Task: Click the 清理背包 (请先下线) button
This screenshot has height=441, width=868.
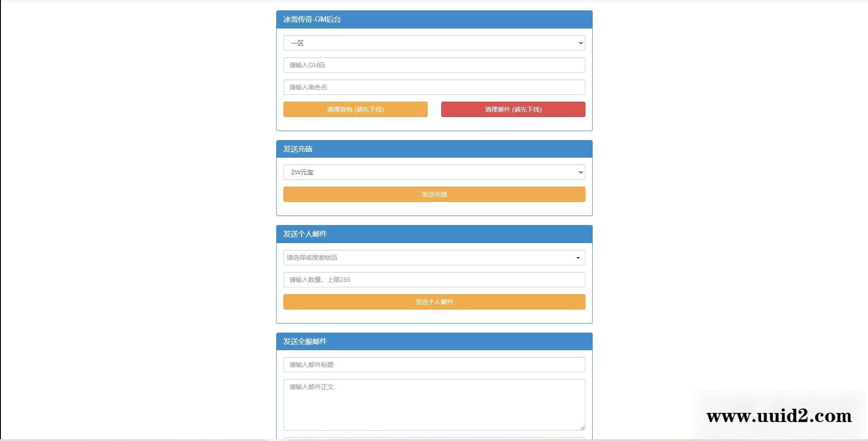Action: coord(355,109)
